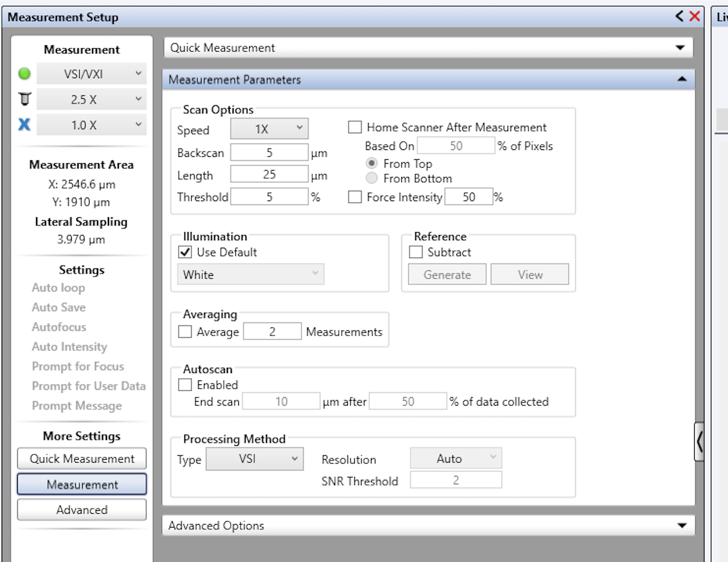Click the objective lens icon
Screen dimensions: 728x562
coord(24,99)
